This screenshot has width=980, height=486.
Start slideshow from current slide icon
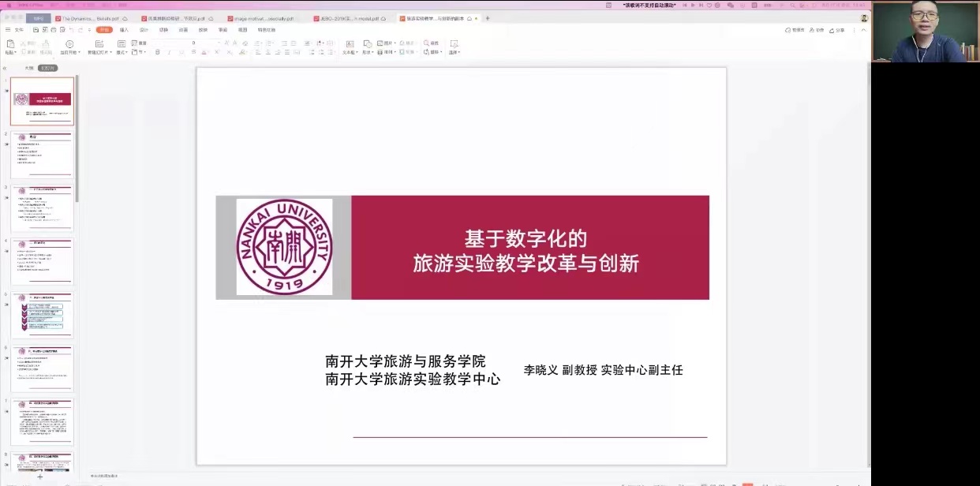click(69, 44)
